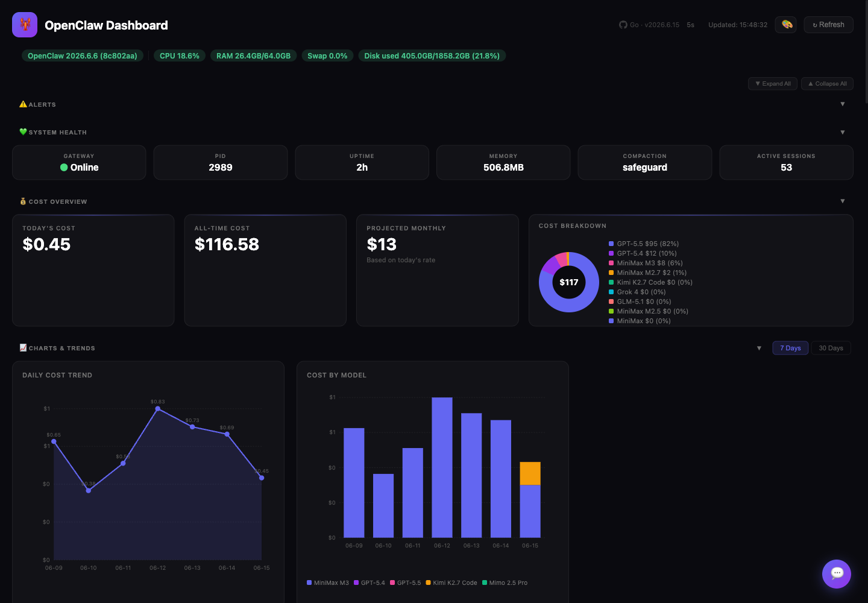
Task: Click the Expand All button
Action: (x=773, y=84)
